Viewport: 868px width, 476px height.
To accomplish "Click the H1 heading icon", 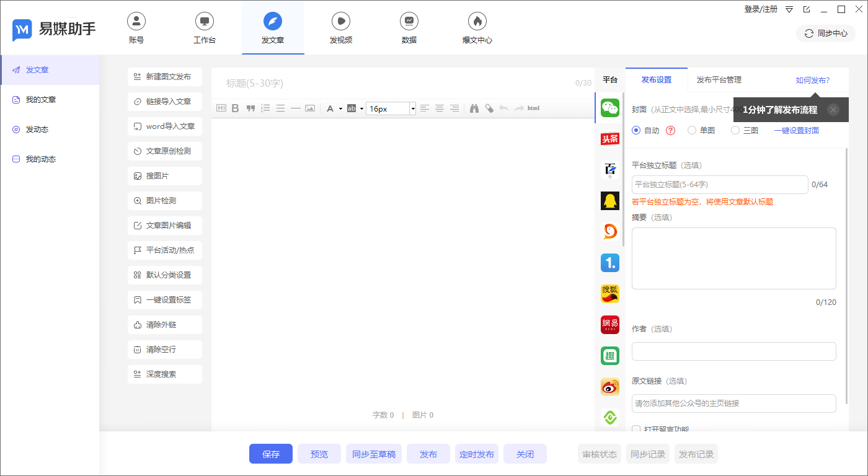I will point(221,108).
